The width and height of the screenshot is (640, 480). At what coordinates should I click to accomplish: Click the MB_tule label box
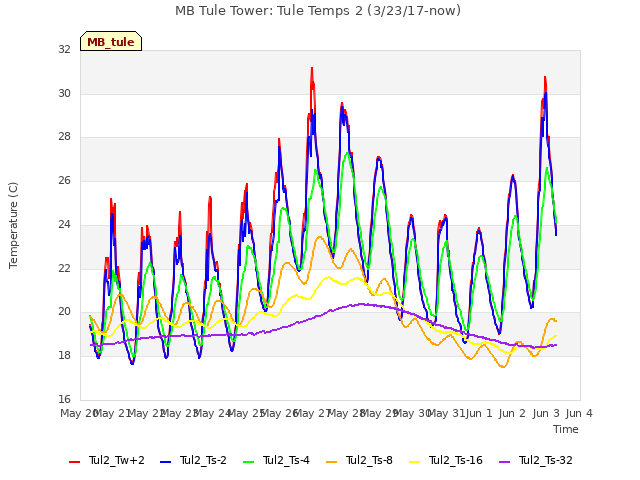pos(111,41)
